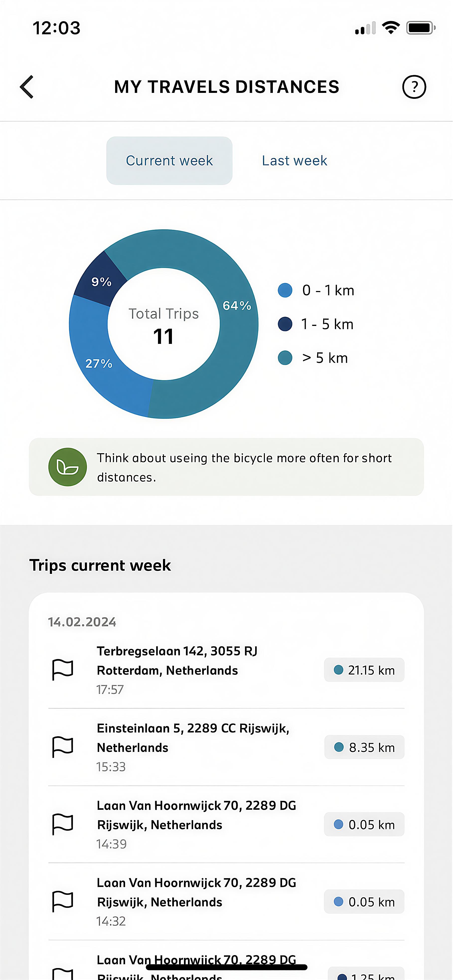Select the Current week tab
This screenshot has height=980, width=453.
(169, 161)
